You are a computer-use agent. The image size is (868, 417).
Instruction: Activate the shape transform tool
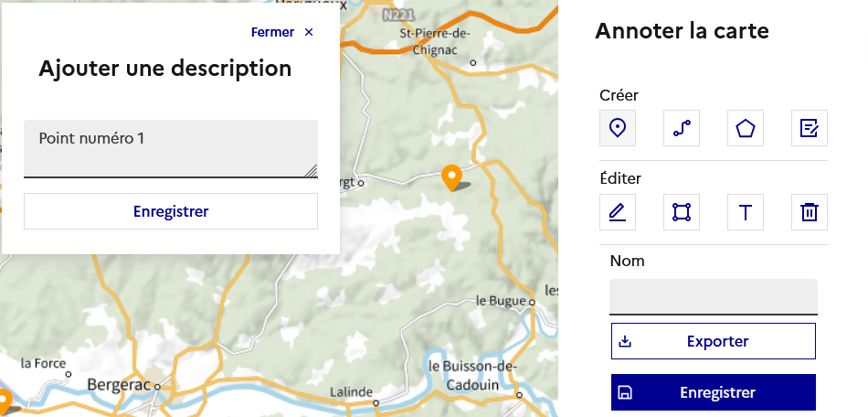(682, 212)
